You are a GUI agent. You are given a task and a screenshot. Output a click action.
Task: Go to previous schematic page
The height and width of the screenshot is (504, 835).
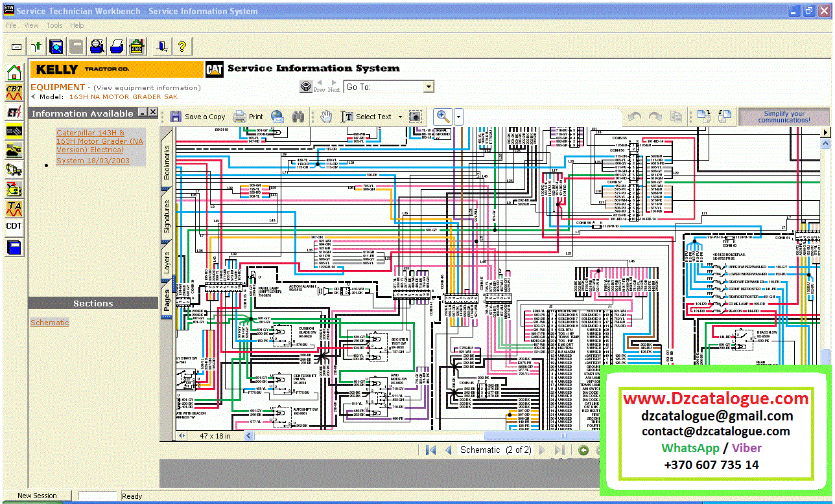(x=448, y=450)
